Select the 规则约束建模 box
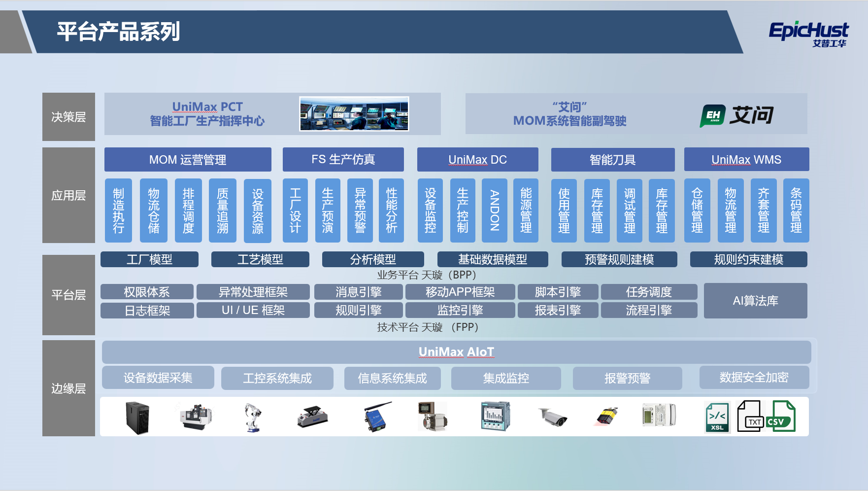The width and height of the screenshot is (868, 491). (749, 259)
